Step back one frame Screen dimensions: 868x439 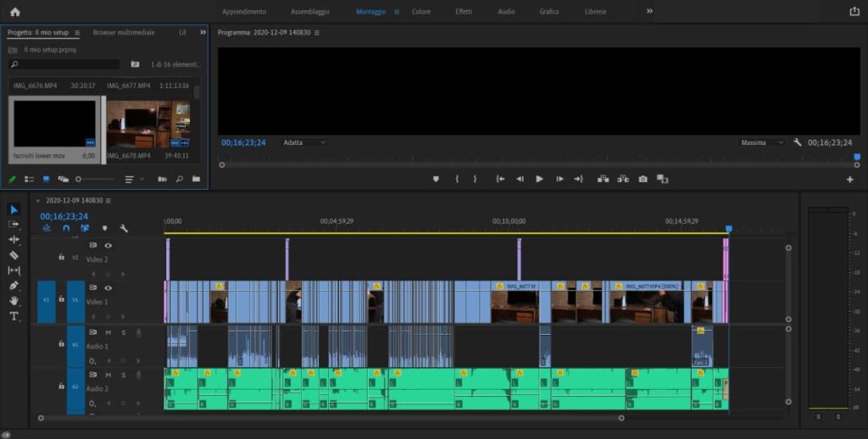point(520,179)
